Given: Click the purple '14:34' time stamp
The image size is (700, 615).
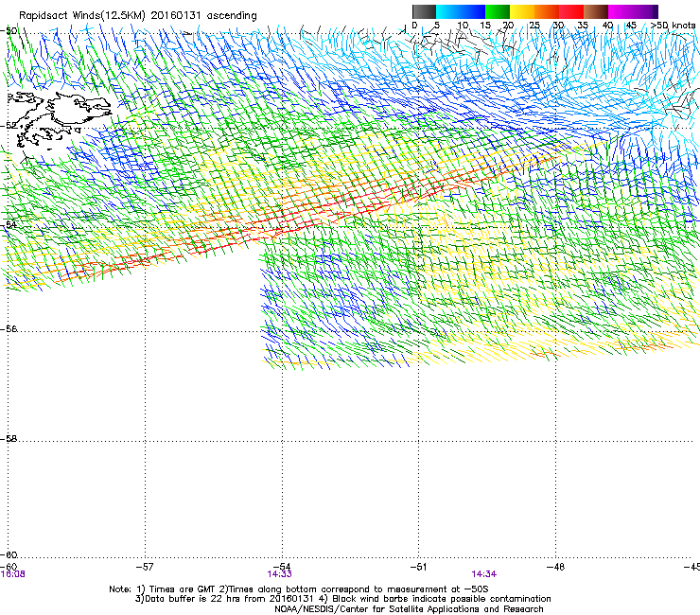Looking at the screenshot, I should (x=484, y=574).
